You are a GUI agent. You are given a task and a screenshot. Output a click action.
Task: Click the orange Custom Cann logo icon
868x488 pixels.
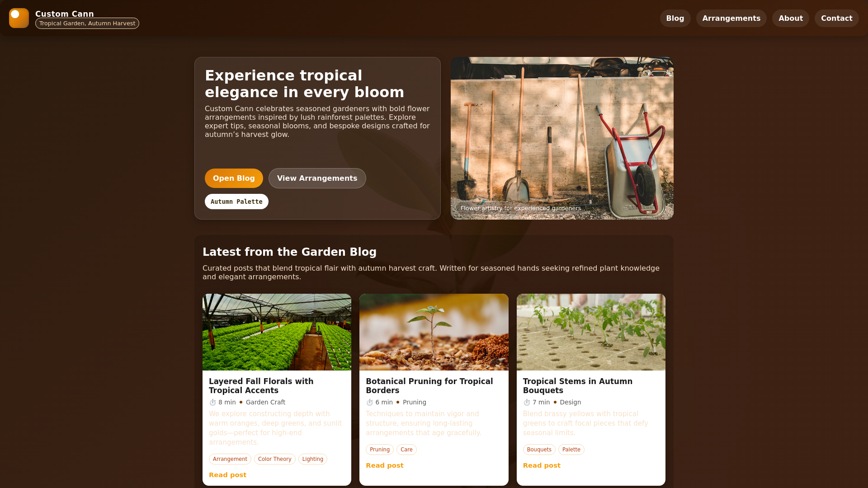19,18
